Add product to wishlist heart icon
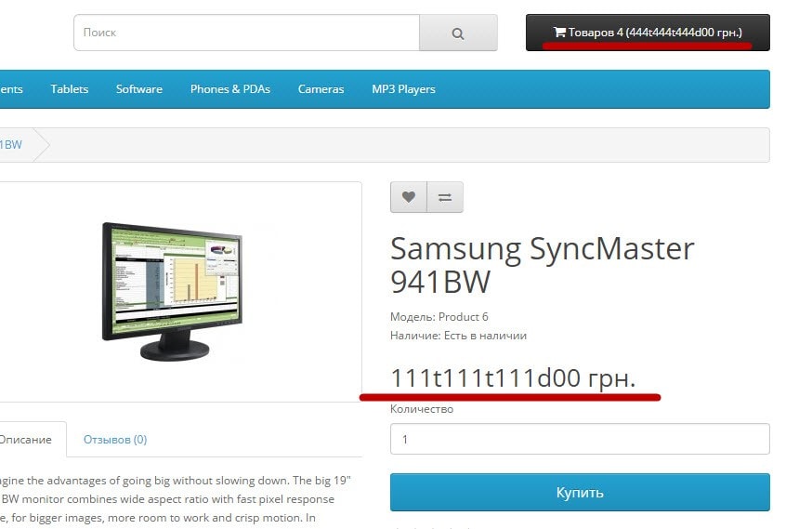This screenshot has height=529, width=812. coord(409,197)
